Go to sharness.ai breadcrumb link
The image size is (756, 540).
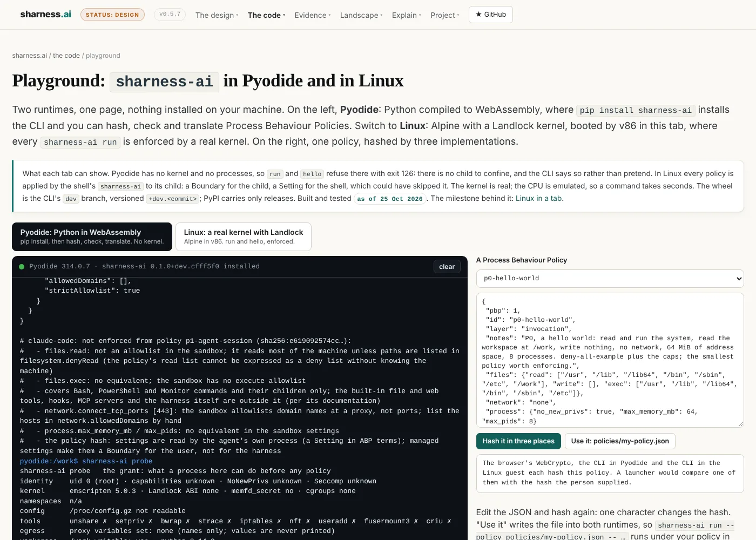[x=30, y=56]
